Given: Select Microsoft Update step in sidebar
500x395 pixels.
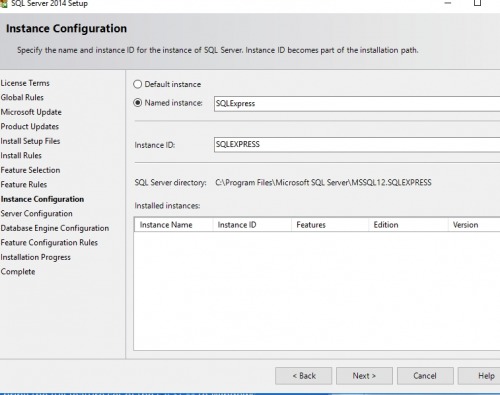Looking at the screenshot, I should 31,112.
